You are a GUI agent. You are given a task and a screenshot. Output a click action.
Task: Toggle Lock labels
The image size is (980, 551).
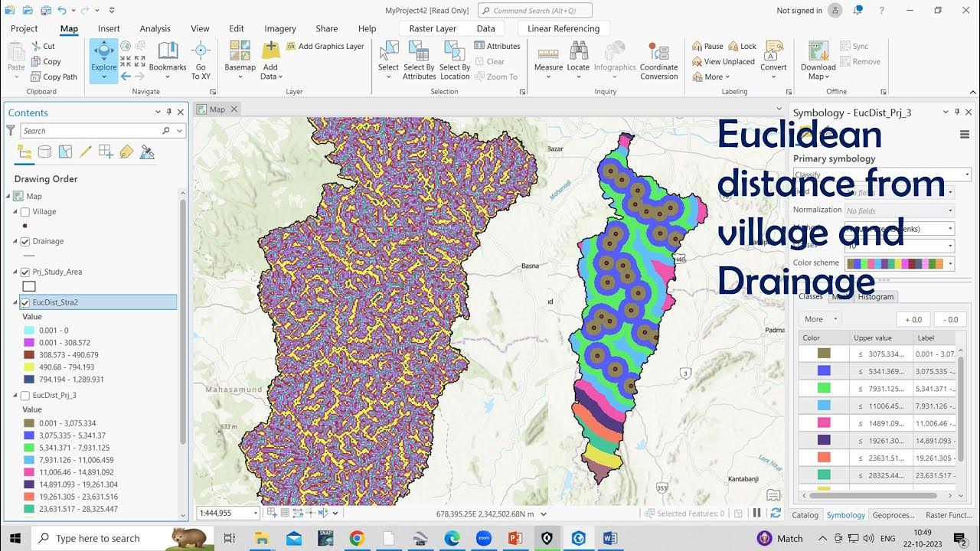(x=742, y=46)
